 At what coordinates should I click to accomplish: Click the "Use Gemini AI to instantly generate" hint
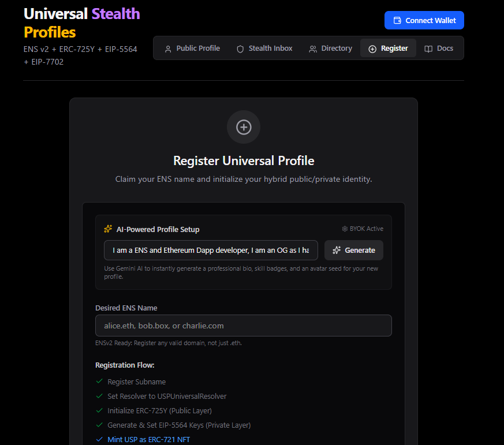pos(241,272)
